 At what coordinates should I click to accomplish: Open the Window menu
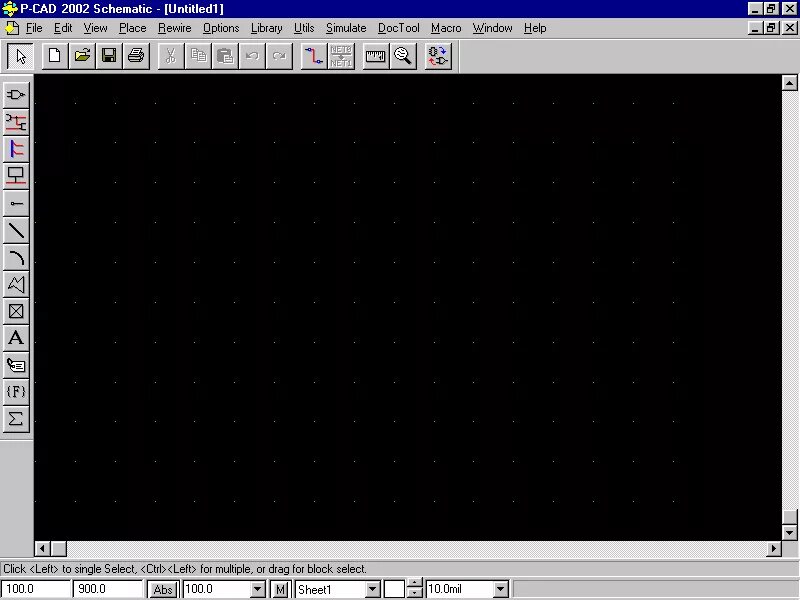pos(492,28)
